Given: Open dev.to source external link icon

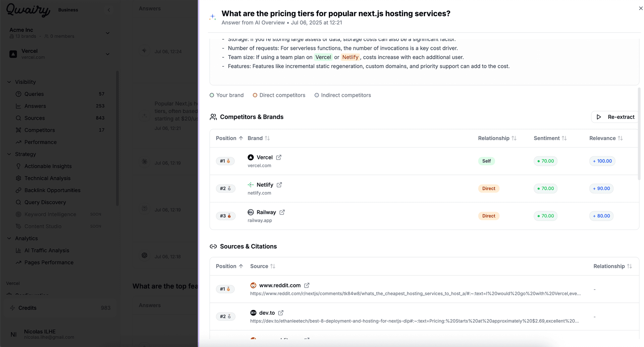Looking at the screenshot, I should (281, 313).
